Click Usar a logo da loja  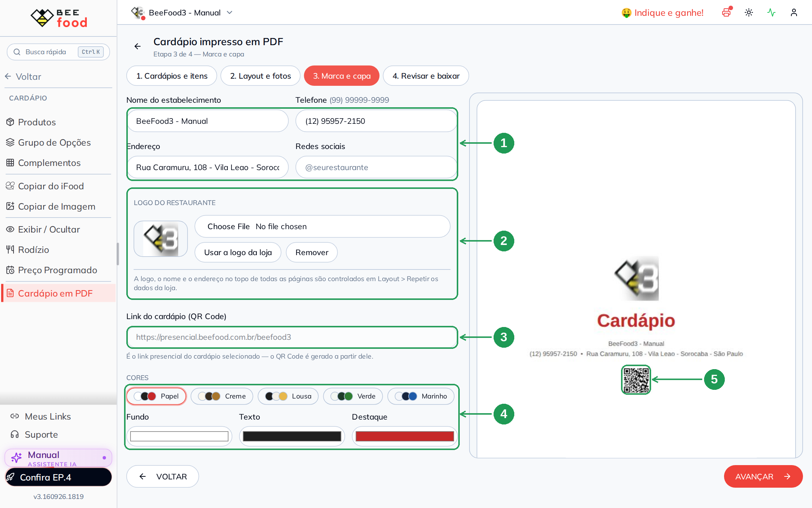click(238, 252)
